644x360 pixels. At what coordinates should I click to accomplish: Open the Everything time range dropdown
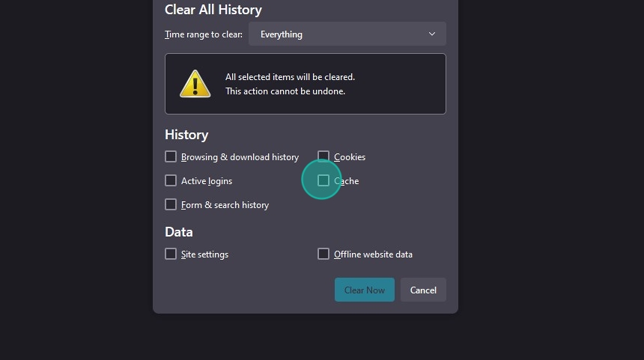coord(347,34)
